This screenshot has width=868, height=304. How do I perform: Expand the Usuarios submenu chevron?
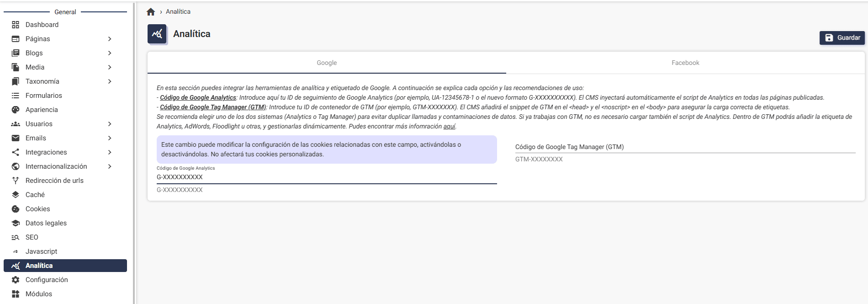pyautogui.click(x=110, y=124)
